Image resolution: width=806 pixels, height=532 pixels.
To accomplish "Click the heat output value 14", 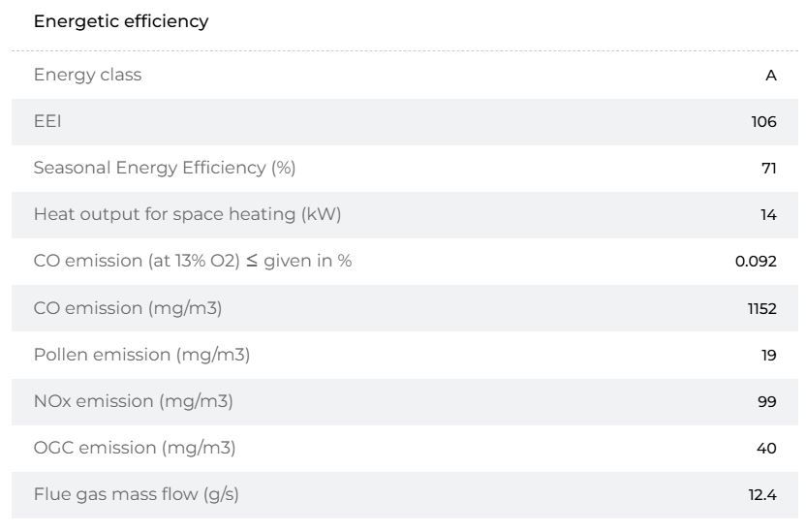I will point(768,215).
